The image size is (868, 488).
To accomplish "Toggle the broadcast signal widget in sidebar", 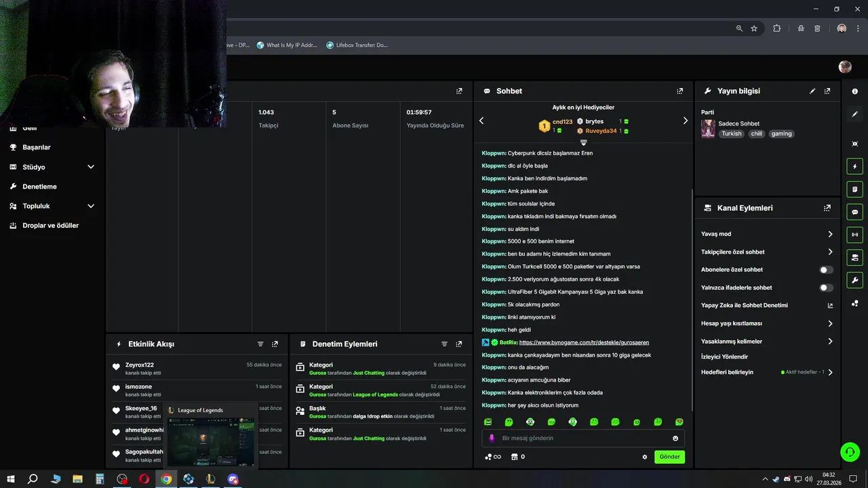I will (855, 235).
